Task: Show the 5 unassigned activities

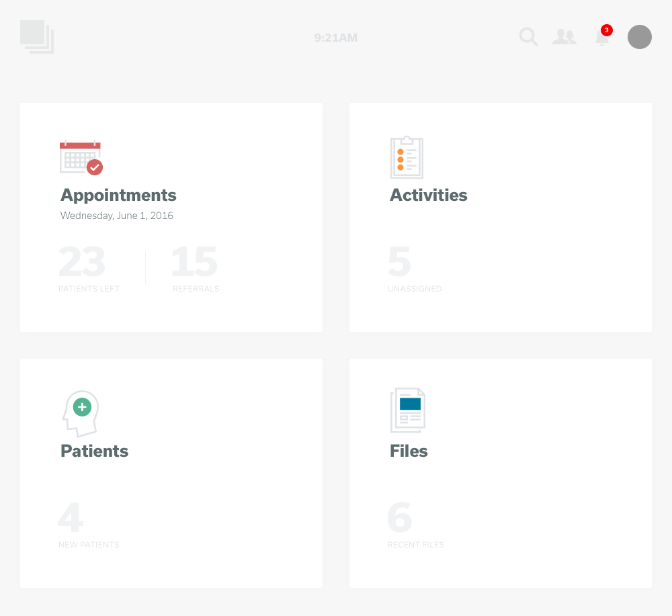Action: coord(400,263)
